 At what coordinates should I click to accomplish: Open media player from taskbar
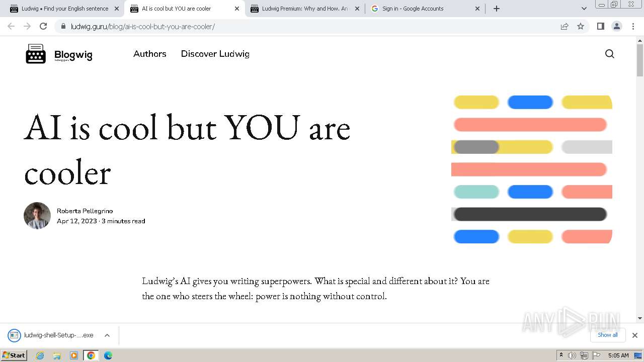(x=74, y=355)
